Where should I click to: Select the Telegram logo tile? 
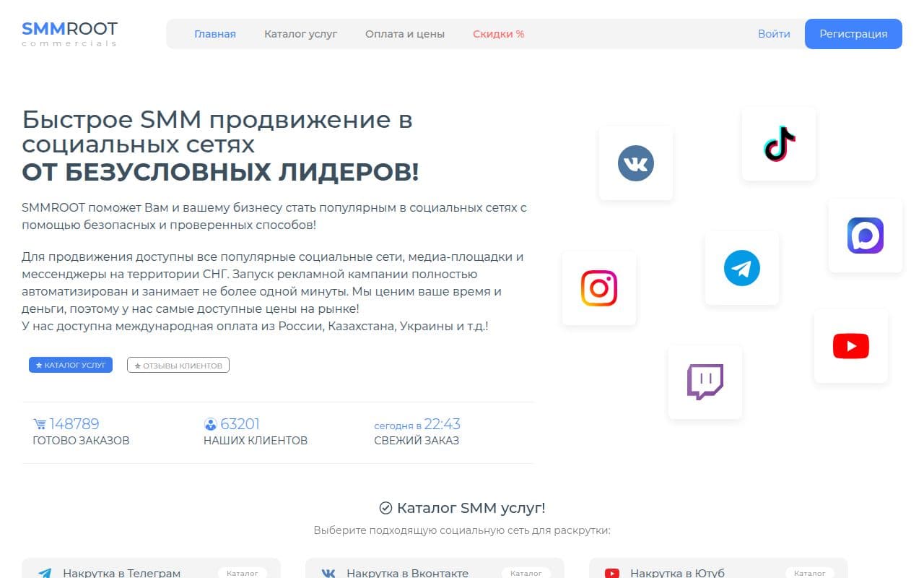point(742,268)
